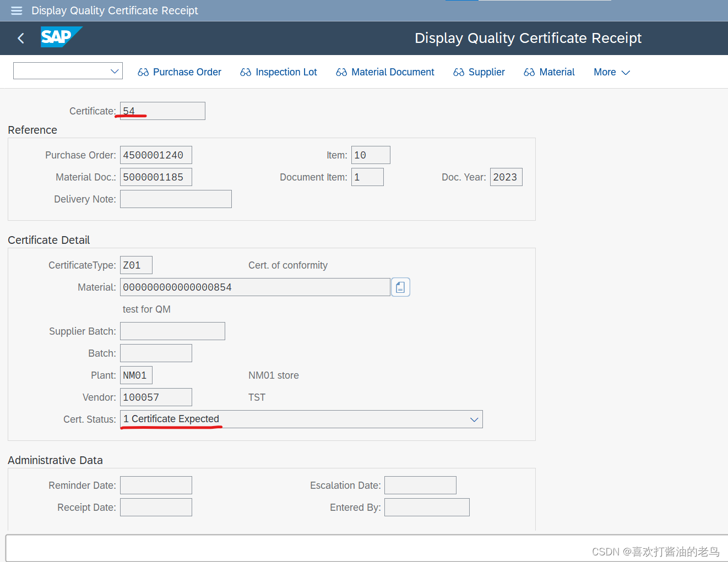Select the Supplier binoculars search icon
This screenshot has width=728, height=562.
click(x=459, y=72)
